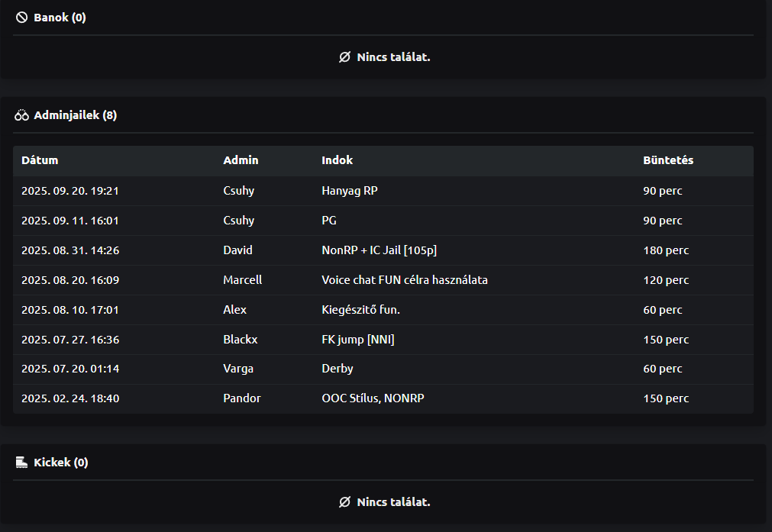Click the FK jump [NNI] reason

coord(358,340)
